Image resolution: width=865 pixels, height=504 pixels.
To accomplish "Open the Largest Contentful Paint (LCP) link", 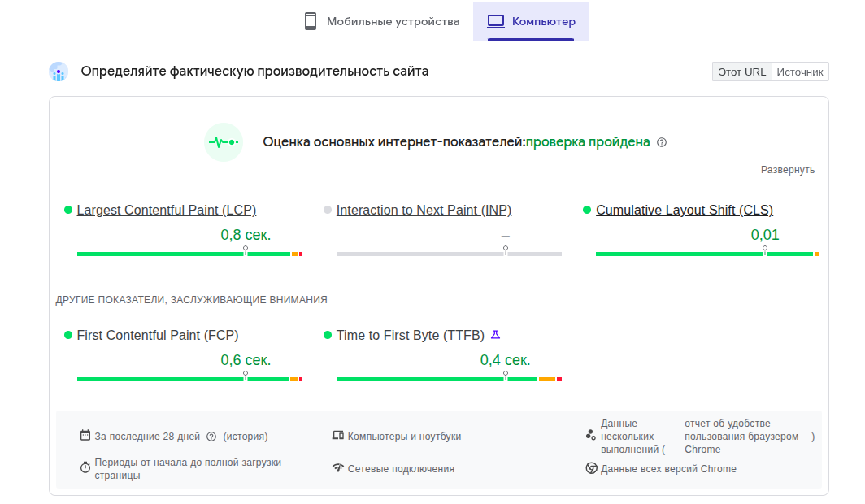I will (x=167, y=210).
